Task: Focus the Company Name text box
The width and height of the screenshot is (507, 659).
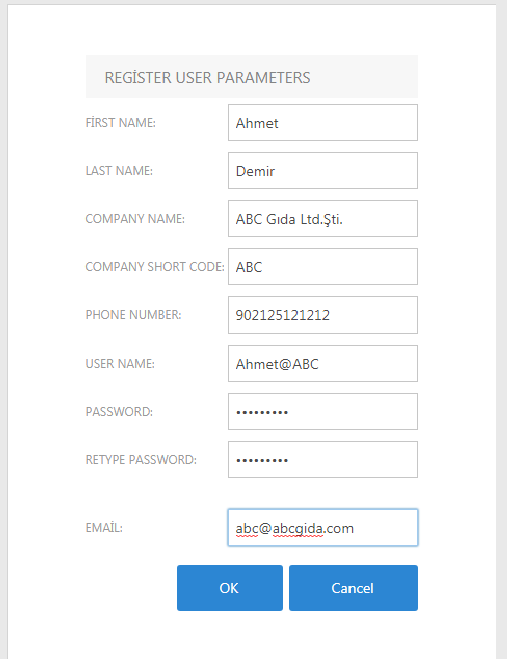Action: point(323,219)
